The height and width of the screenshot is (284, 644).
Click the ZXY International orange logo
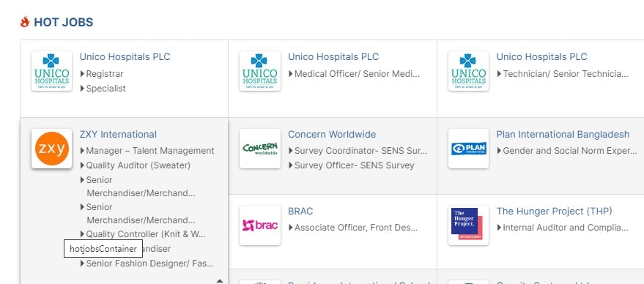tap(52, 149)
